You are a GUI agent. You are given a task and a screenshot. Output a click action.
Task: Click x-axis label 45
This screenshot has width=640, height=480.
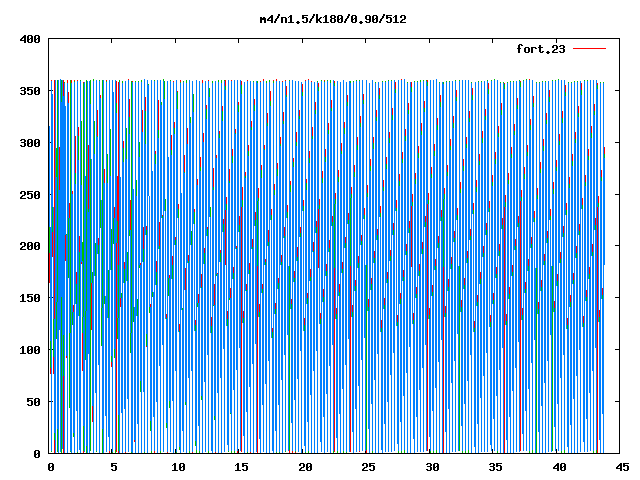click(x=622, y=467)
